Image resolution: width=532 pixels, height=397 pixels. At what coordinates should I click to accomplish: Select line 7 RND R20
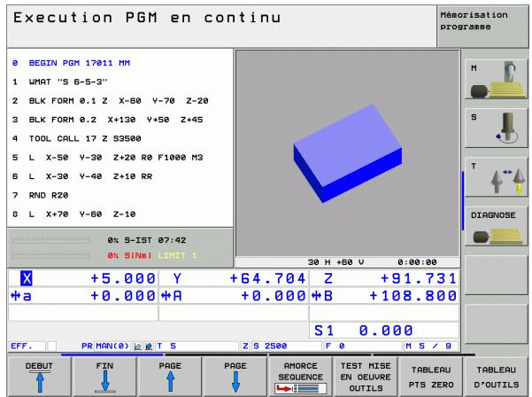pyautogui.click(x=40, y=195)
